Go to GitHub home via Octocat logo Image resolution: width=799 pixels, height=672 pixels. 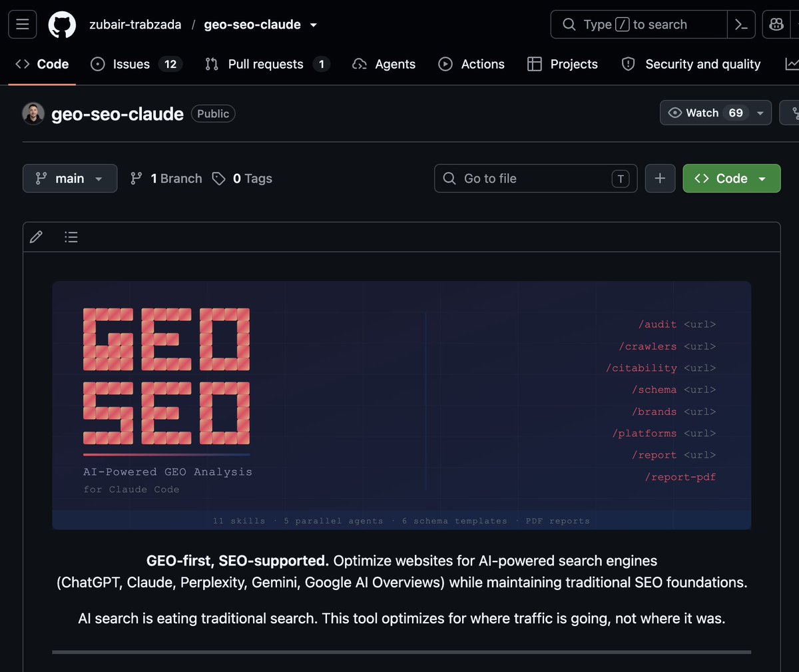point(62,25)
